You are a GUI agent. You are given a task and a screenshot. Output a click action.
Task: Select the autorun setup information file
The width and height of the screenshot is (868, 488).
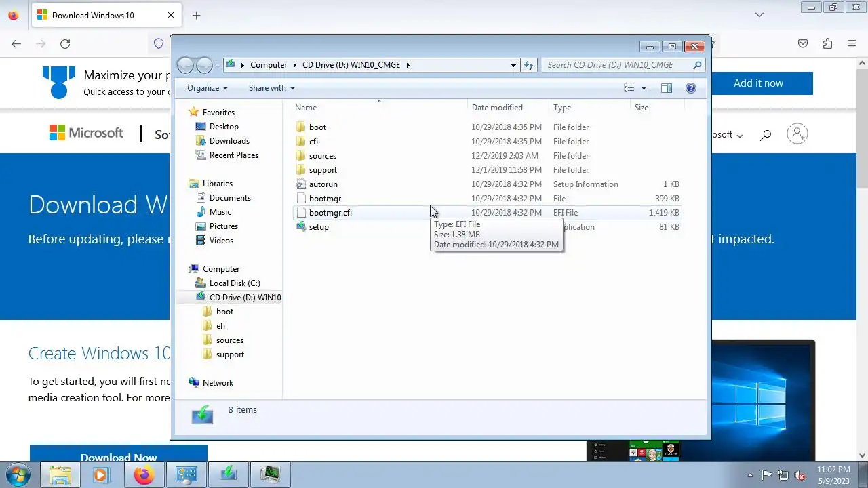pyautogui.click(x=323, y=184)
